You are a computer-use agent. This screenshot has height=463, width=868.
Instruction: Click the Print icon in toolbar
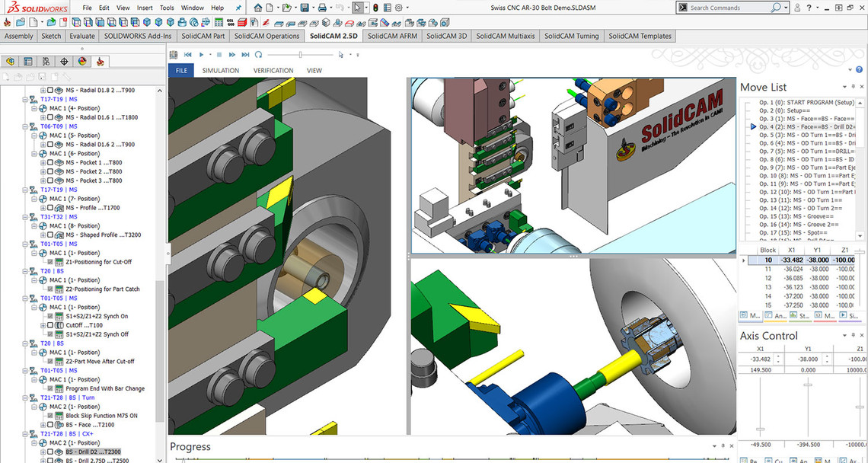[322, 8]
